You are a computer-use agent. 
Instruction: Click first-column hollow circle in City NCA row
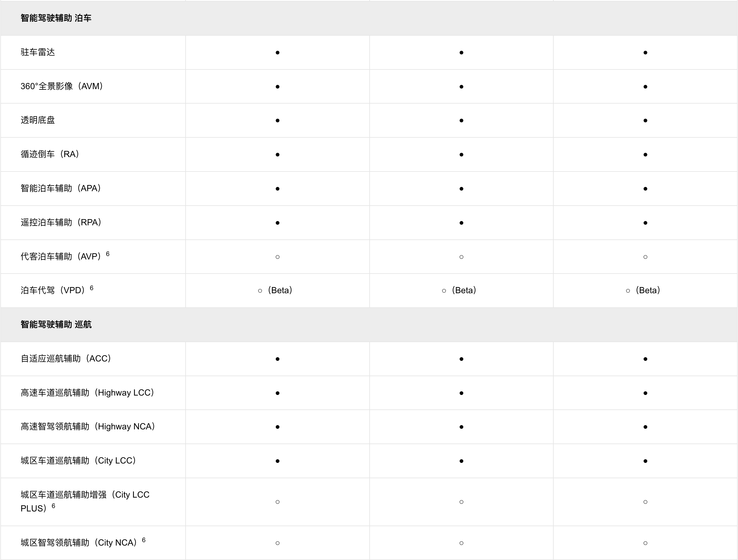coord(277,543)
